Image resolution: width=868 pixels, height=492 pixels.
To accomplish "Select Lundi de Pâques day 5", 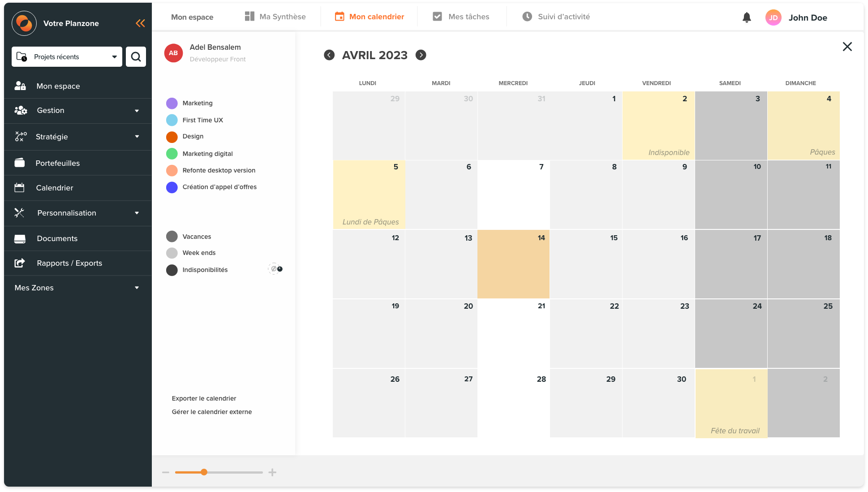I will pyautogui.click(x=369, y=194).
